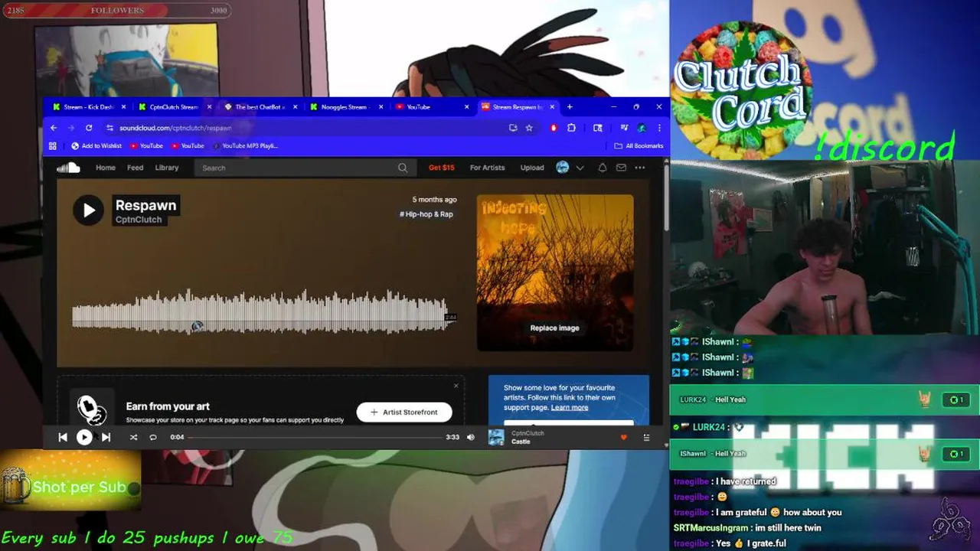Open the Library page
The image size is (980, 551).
pos(166,168)
